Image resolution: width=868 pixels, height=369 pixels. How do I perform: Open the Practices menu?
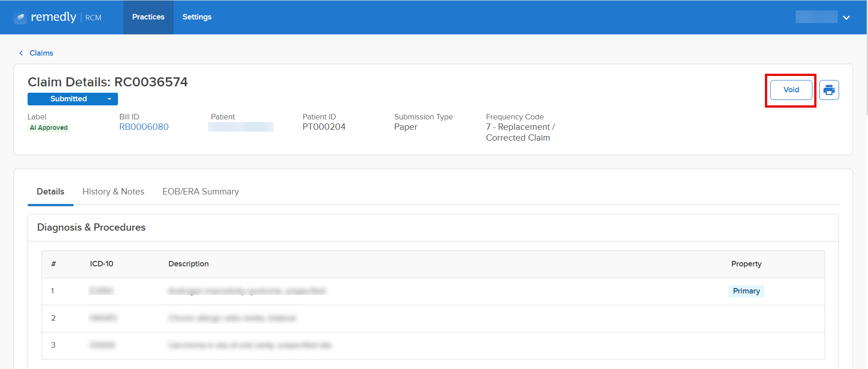[x=148, y=17]
